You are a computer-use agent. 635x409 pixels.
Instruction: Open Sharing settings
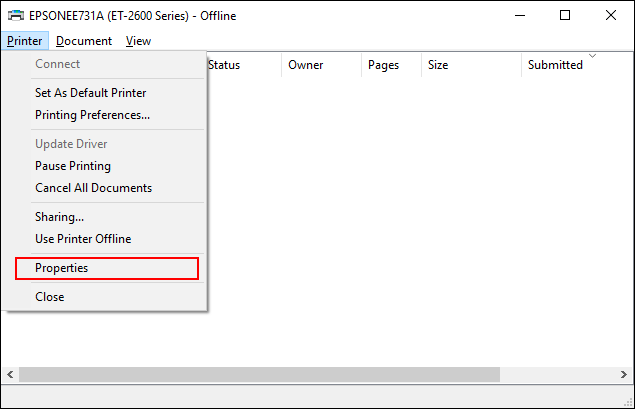[x=59, y=217]
